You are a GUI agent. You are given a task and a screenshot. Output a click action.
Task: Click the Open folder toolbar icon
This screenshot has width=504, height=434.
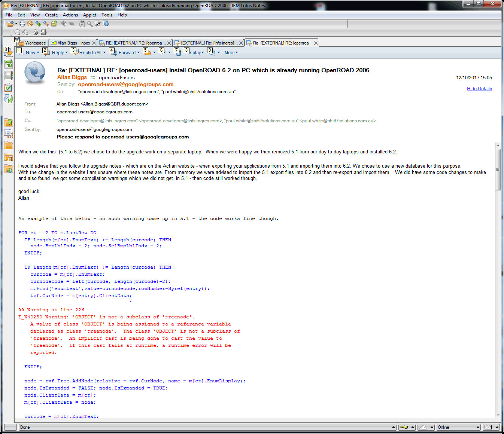(x=10, y=24)
